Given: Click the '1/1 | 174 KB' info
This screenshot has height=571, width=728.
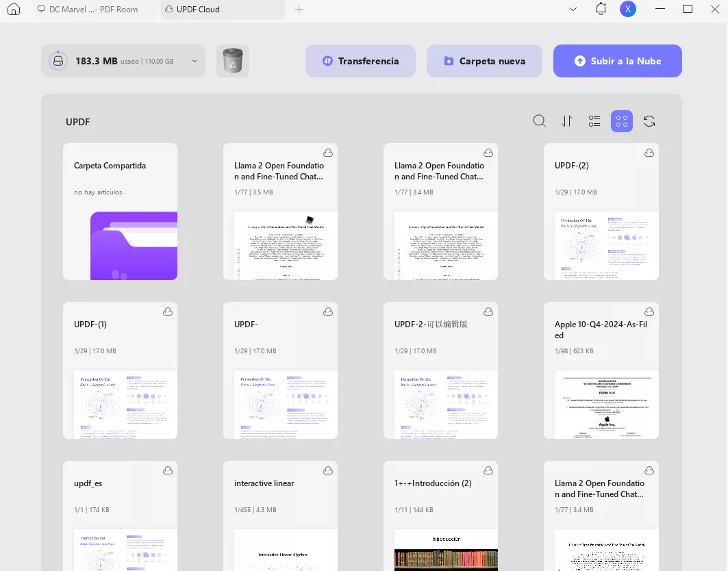Looking at the screenshot, I should pos(92,509).
